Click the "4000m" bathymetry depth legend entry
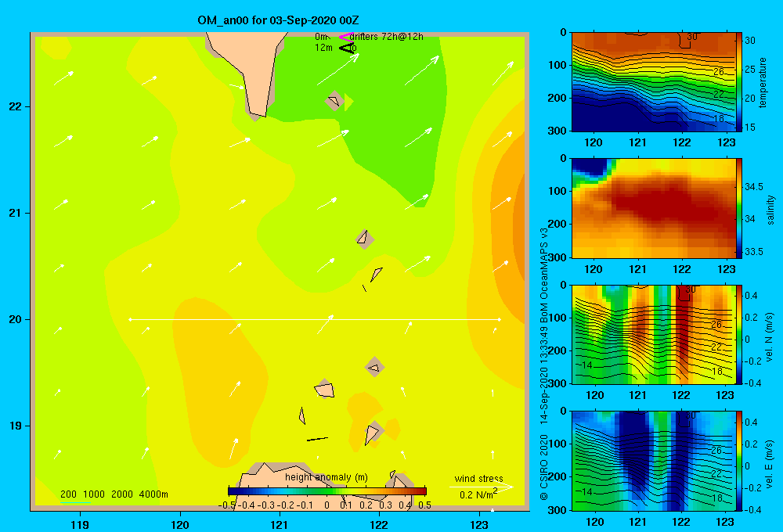Screen dimensions: 783x532 [x=153, y=494]
